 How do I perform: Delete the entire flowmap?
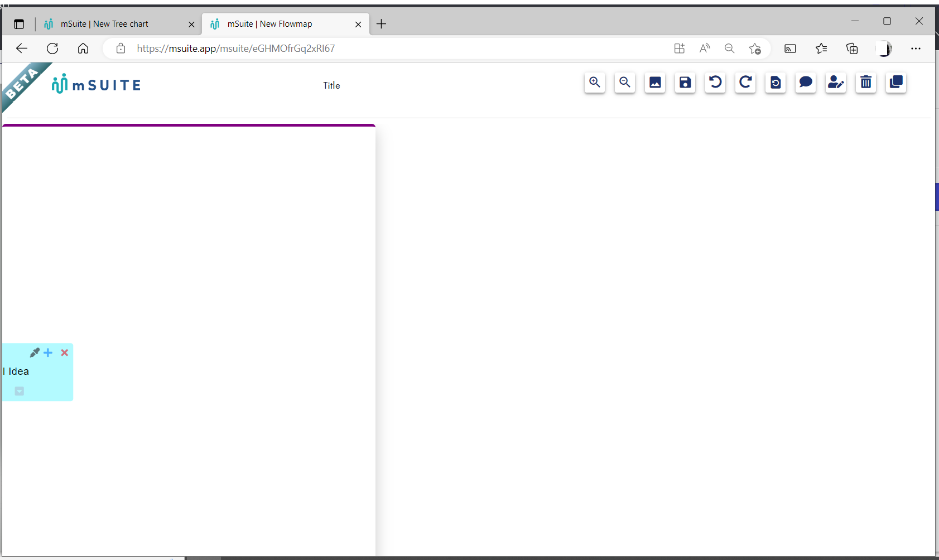tap(865, 83)
